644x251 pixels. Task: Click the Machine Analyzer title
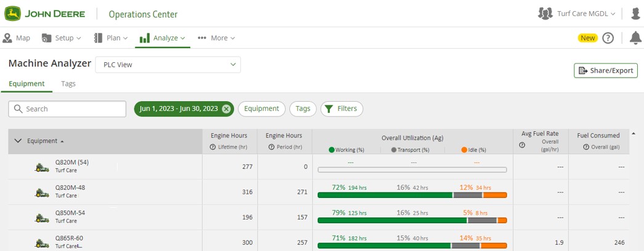click(50, 64)
